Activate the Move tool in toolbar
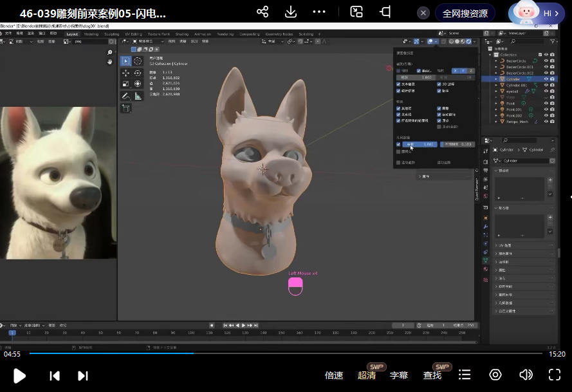572x392 pixels. click(126, 73)
